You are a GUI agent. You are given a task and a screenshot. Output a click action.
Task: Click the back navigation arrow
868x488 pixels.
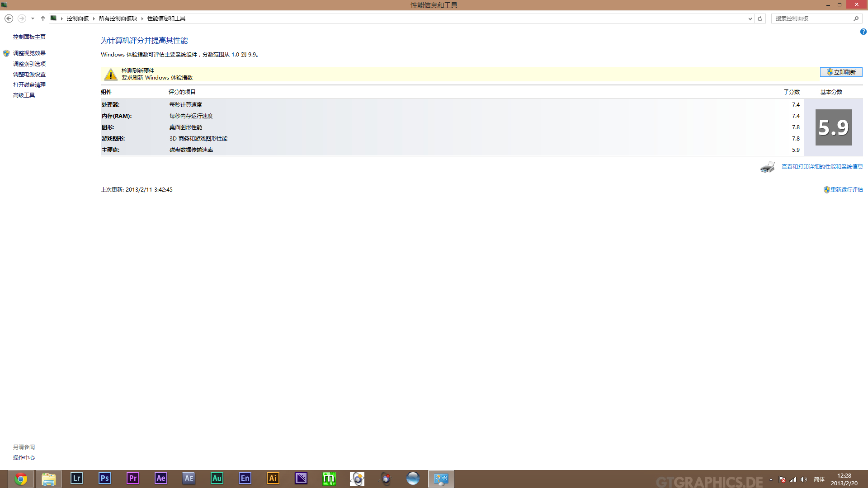(9, 19)
